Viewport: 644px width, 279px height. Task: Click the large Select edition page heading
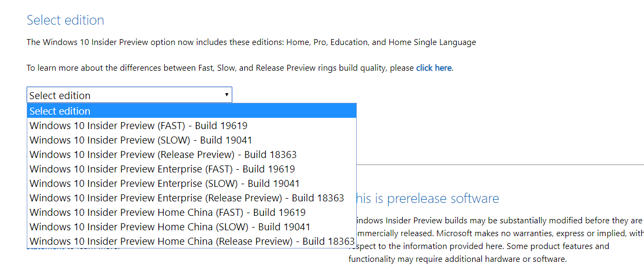pyautogui.click(x=65, y=20)
